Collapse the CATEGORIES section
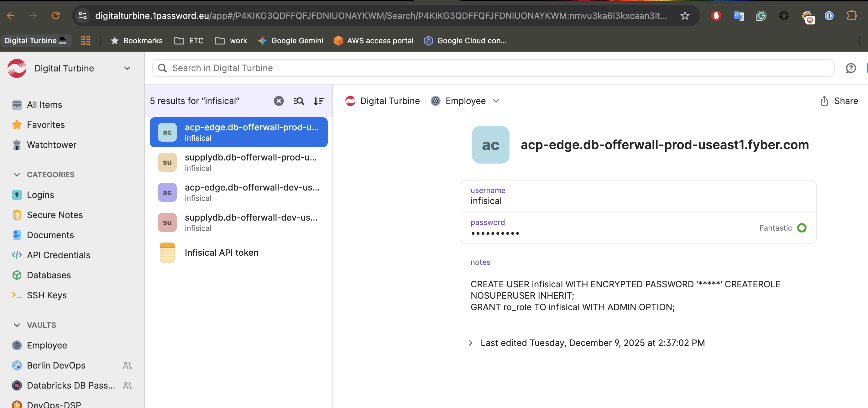The image size is (868, 408). coord(17,175)
